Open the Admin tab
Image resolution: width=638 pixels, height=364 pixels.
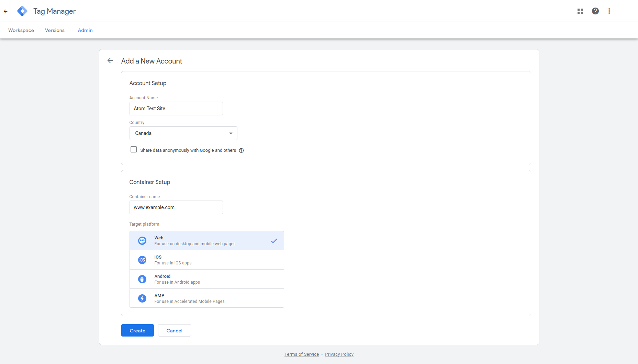pos(85,30)
